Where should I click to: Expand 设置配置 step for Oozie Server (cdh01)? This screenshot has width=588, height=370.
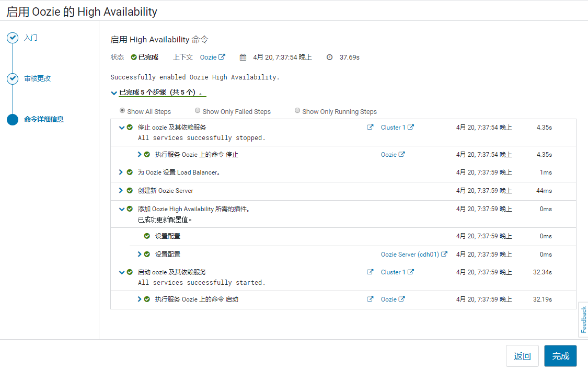140,254
